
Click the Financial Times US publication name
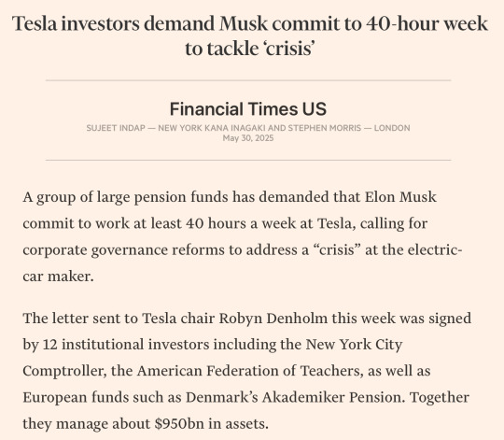tap(248, 108)
